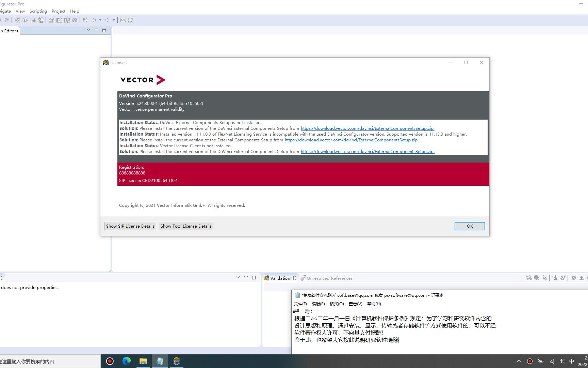The height and width of the screenshot is (368, 588).
Task: Open the Forward navigation history dropdown arrow
Action: (114, 20)
